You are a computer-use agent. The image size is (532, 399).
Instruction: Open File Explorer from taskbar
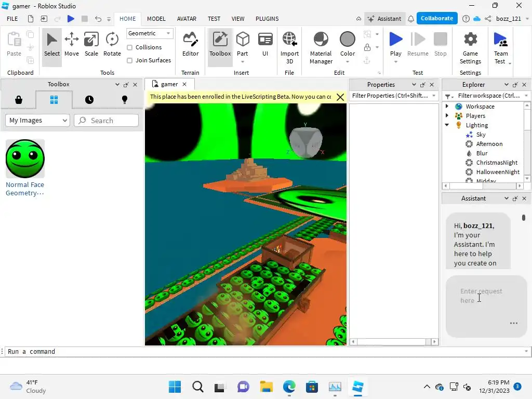267,387
